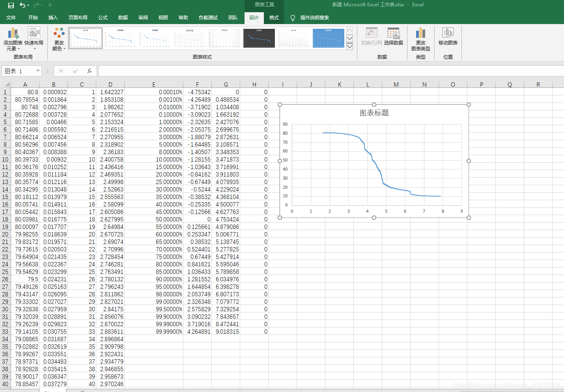Click the Save icon in the title bar
This screenshot has width=564, height=392.
point(11,5)
